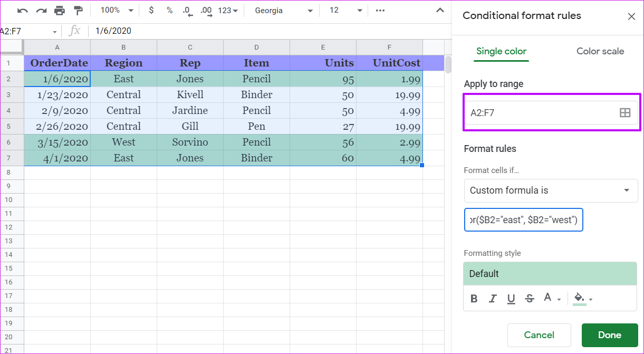Switch to the Color scale tab
The width and height of the screenshot is (644, 354).
click(600, 51)
